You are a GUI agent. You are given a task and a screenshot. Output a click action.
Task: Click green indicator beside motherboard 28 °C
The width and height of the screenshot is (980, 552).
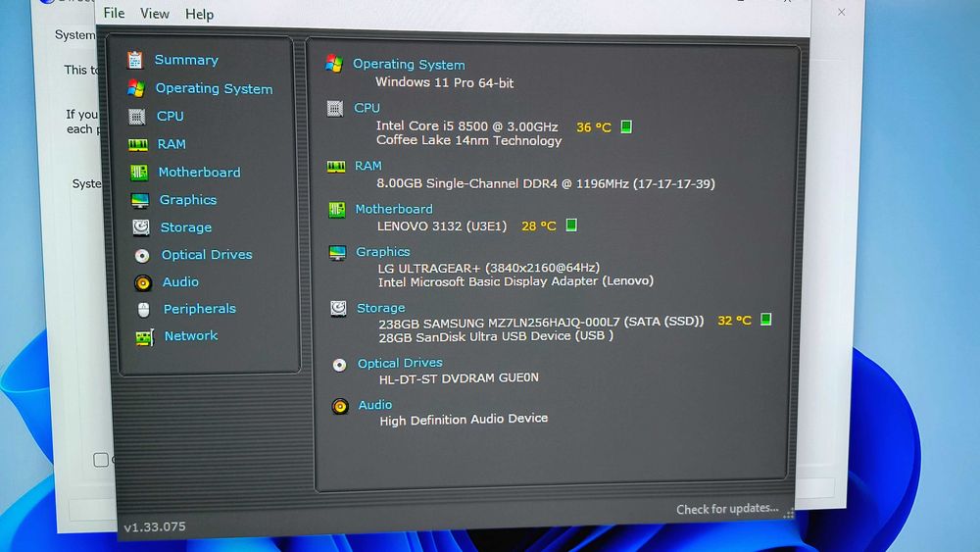click(x=571, y=226)
